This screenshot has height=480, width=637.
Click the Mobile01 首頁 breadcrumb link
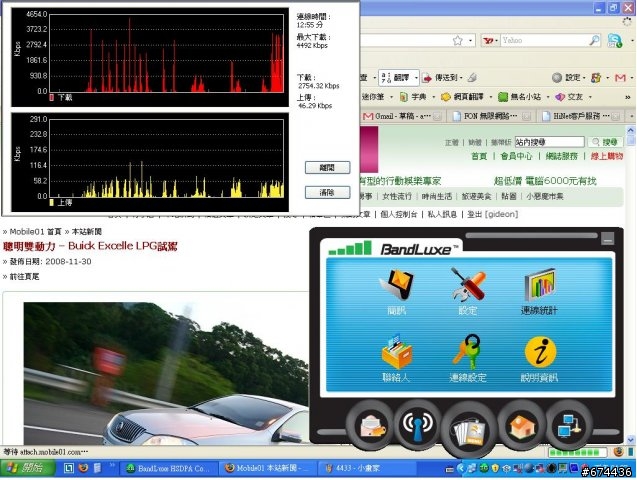[35, 231]
